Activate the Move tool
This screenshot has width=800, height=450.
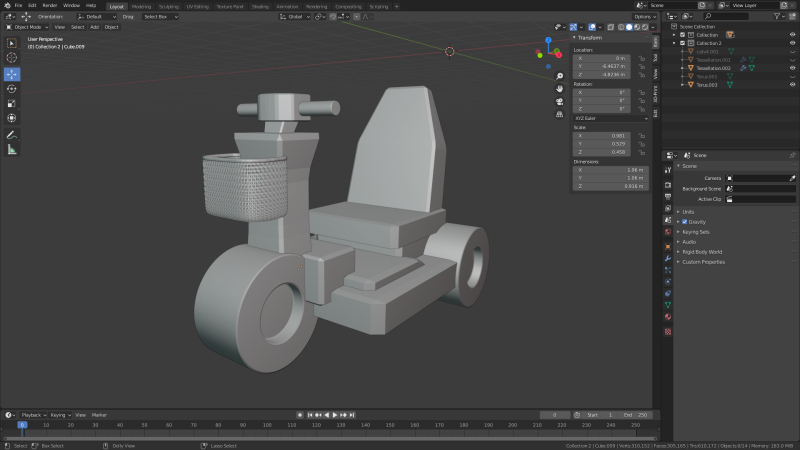12,74
